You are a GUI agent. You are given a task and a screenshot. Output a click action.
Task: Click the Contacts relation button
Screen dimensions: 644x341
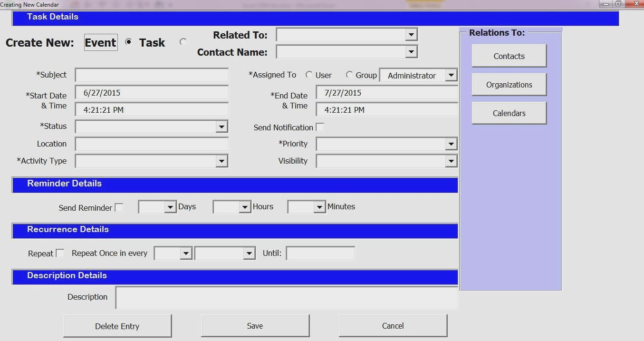[509, 56]
